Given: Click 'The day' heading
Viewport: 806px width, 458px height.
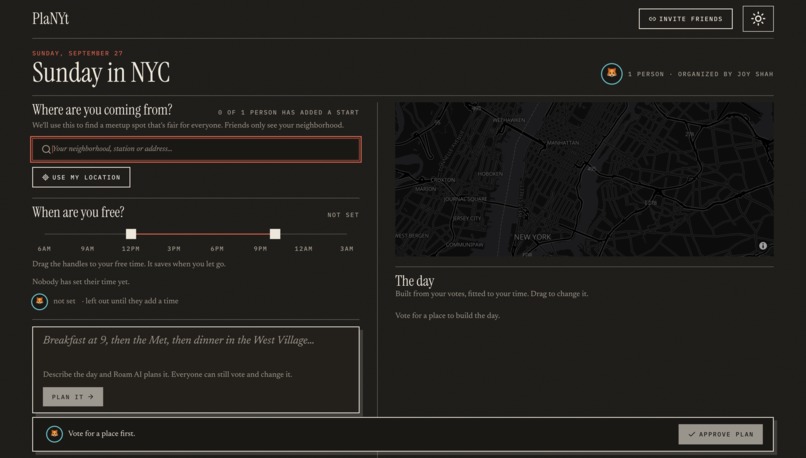Looking at the screenshot, I should pos(414,281).
